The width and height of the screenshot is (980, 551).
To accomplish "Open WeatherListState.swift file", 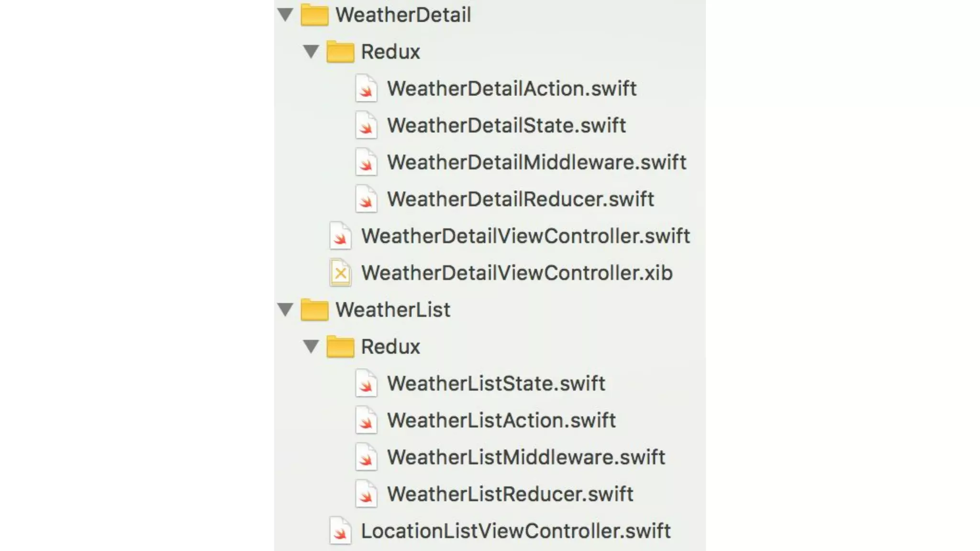I will click(496, 384).
